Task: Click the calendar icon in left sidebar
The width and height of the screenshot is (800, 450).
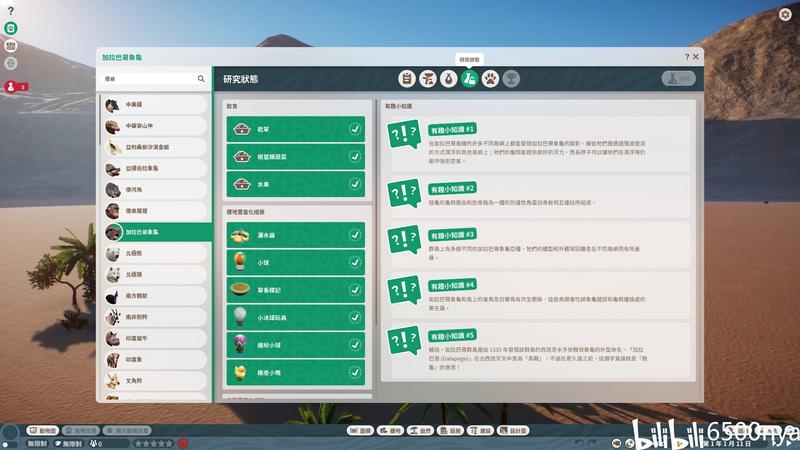Action: [x=11, y=46]
